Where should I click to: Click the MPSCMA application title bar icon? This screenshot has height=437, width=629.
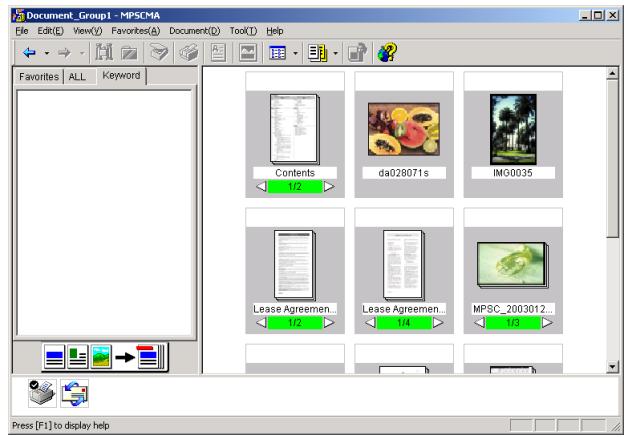(x=18, y=15)
